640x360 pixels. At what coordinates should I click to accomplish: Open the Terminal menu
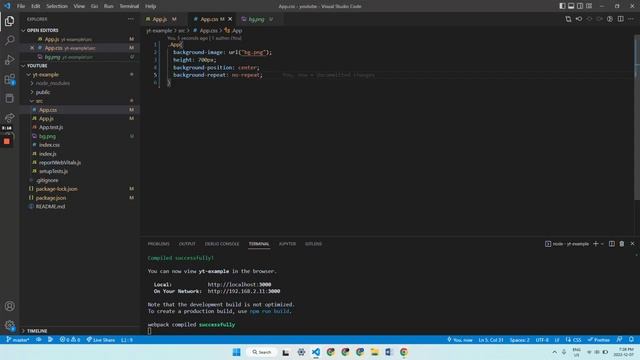[x=129, y=6]
